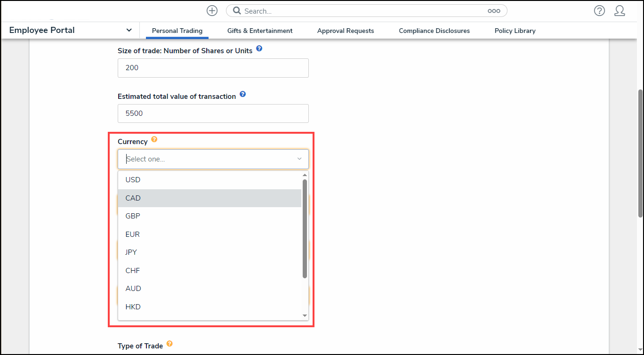Switch to the Gifts & Entertainment tab
Viewport: 644px width, 355px height.
tap(260, 31)
